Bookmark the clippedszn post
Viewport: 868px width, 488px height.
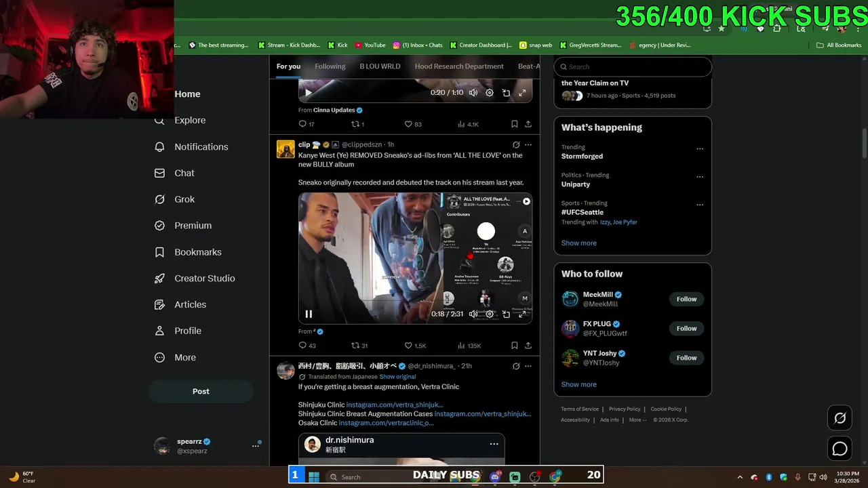coord(514,346)
